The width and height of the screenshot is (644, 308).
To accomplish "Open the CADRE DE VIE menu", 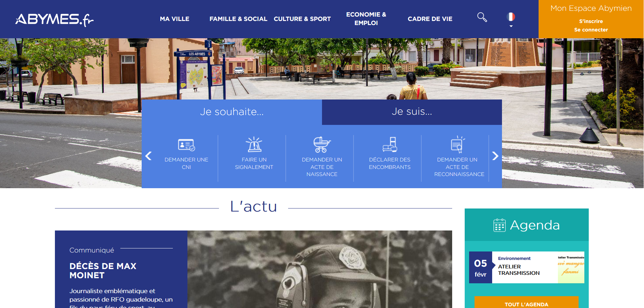I will [430, 19].
